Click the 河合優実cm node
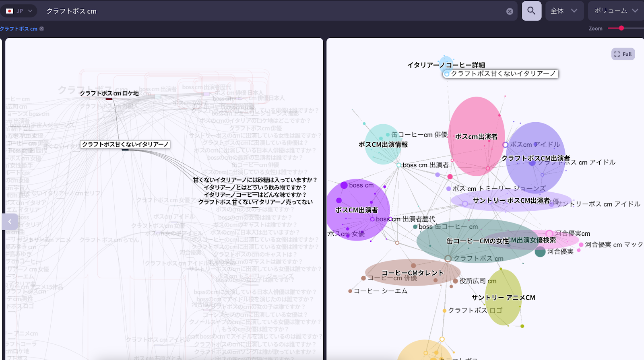This screenshot has height=360, width=644. pyautogui.click(x=568, y=234)
